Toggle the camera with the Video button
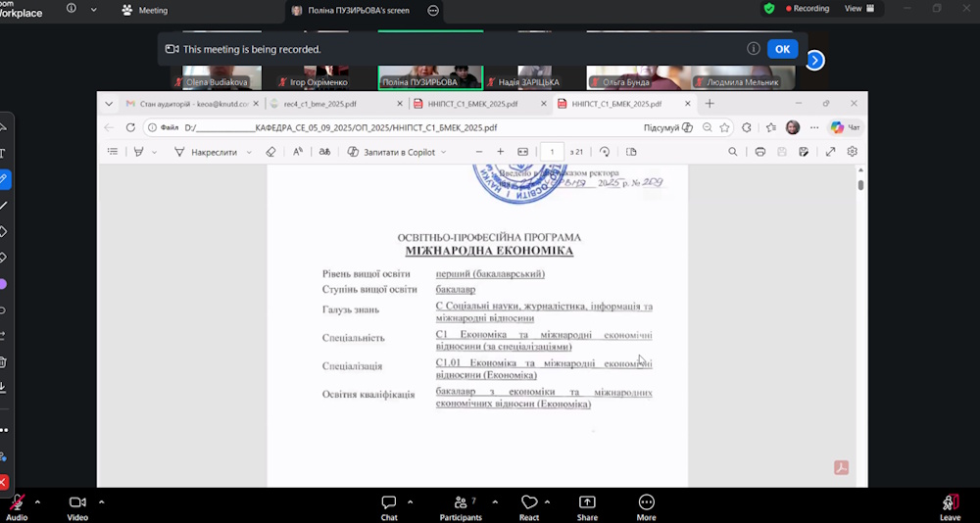This screenshot has width=980, height=523. [x=77, y=503]
